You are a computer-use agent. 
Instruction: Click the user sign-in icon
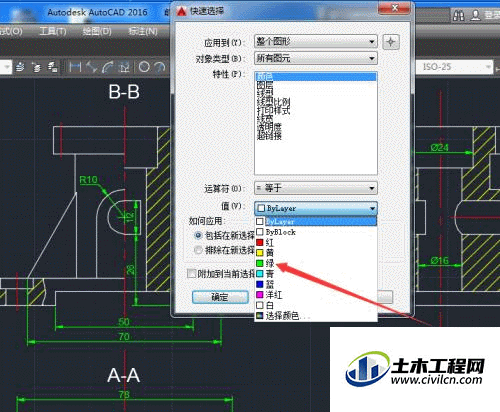pyautogui.click(x=475, y=16)
